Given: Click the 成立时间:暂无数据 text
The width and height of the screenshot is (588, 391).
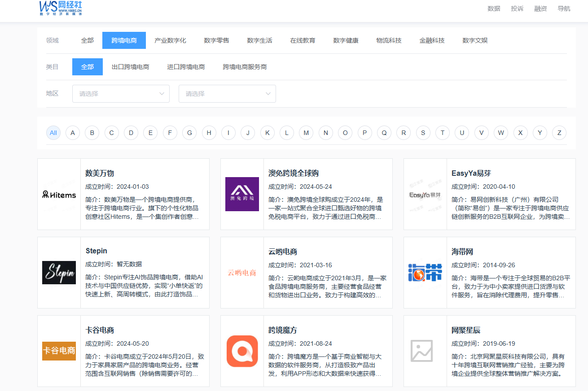Looking at the screenshot, I should pos(114,264).
